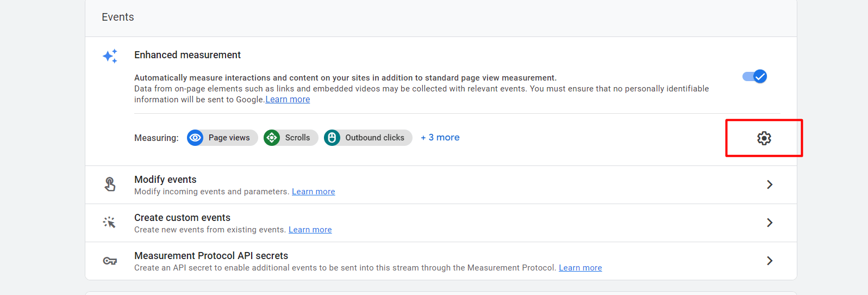Expand the Create custom events chevron
This screenshot has width=868, height=295.
[x=769, y=223]
